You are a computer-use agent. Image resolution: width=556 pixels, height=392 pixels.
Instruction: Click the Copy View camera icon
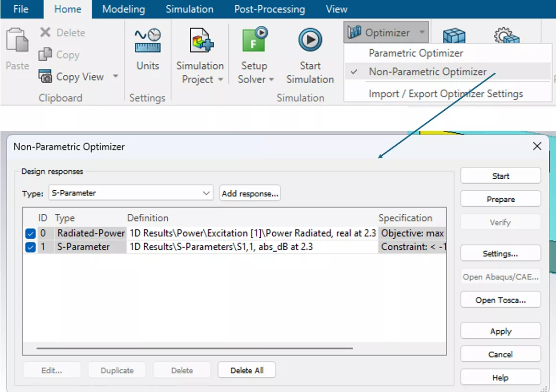tap(46, 77)
